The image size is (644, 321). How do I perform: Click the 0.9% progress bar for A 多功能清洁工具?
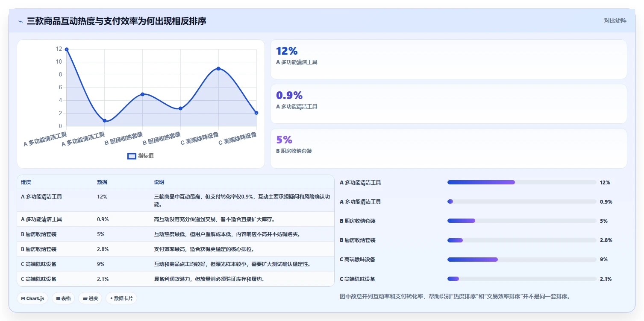coord(522,201)
